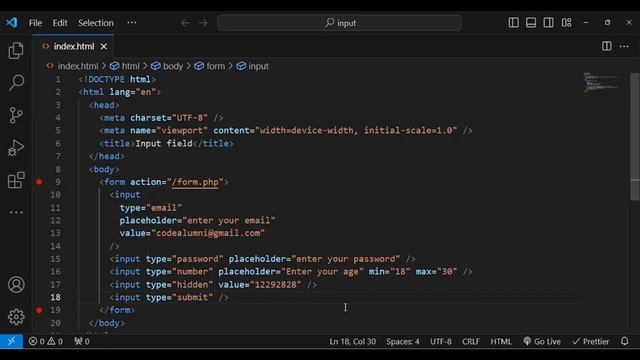Split the editor to the right
The image size is (640, 360).
click(x=607, y=46)
